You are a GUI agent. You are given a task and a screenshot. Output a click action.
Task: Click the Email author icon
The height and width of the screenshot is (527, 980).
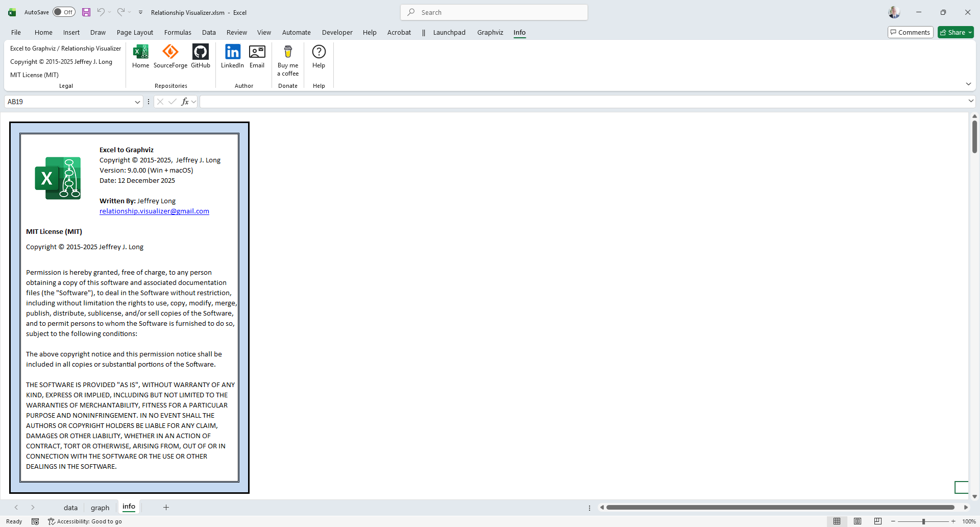[257, 52]
